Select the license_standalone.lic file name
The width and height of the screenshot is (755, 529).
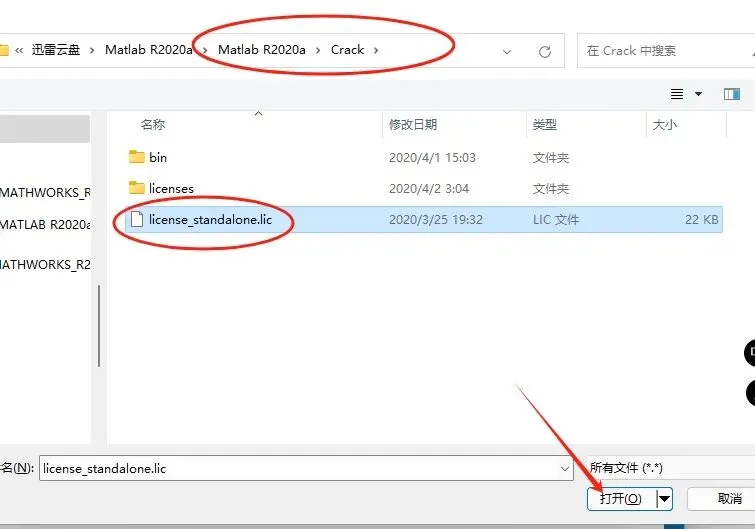pyautogui.click(x=210, y=219)
